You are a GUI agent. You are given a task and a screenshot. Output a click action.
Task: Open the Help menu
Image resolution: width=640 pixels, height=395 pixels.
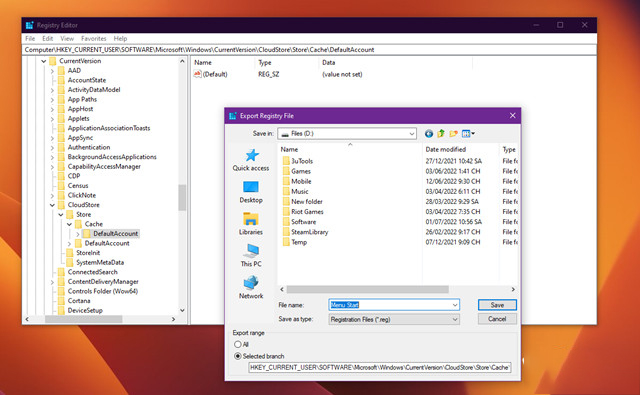coord(120,38)
